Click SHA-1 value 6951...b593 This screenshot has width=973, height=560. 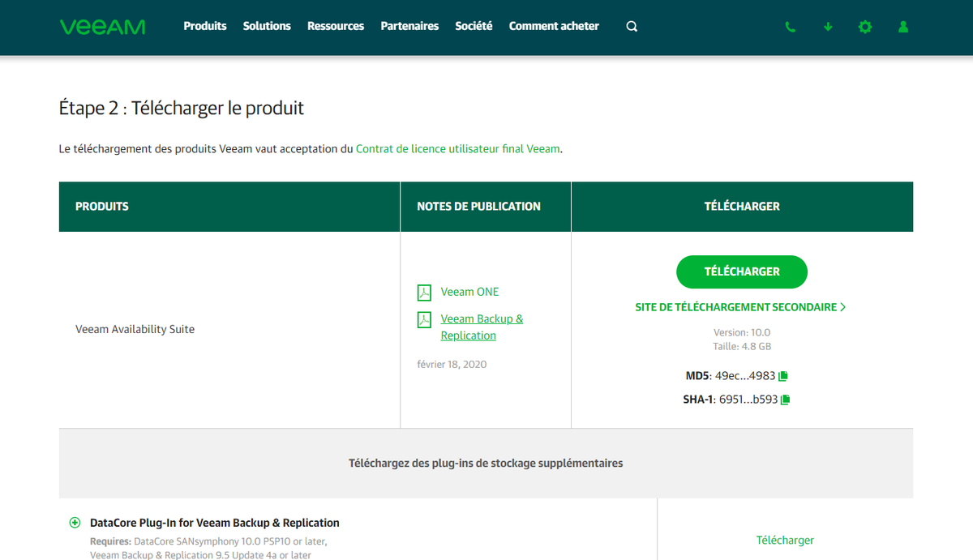tap(748, 400)
